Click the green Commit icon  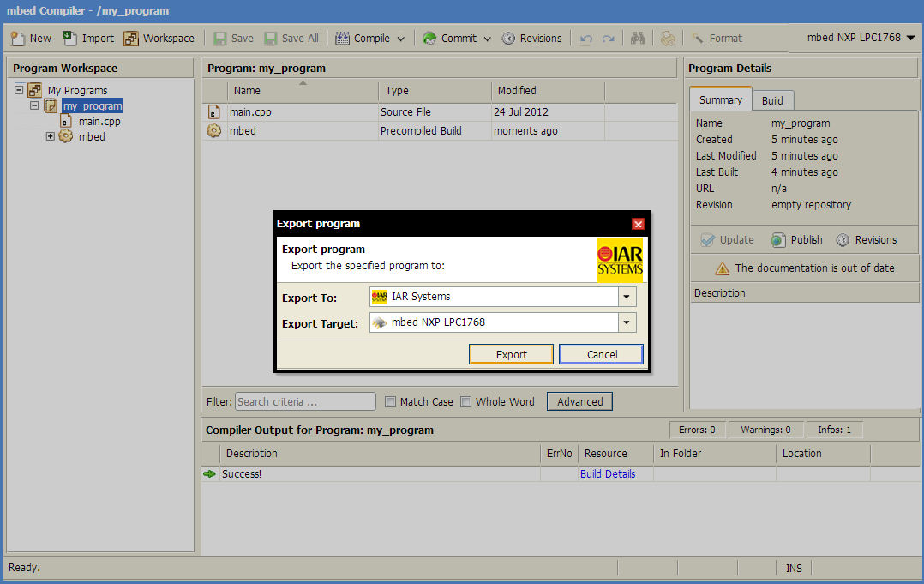429,38
